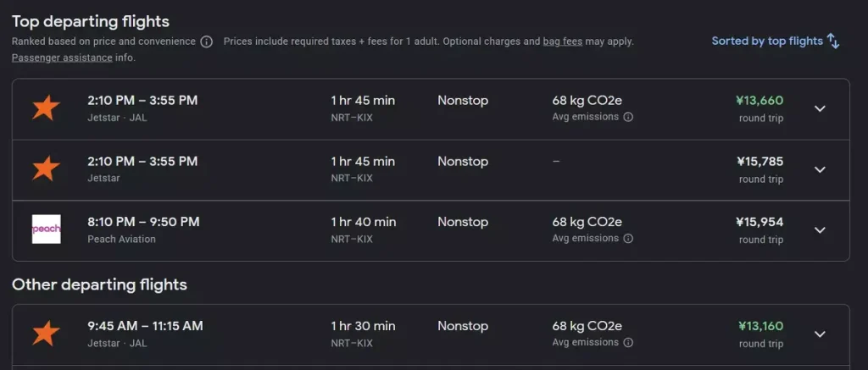Click the ¥13,660 round trip price
Viewport: 868px width, 370px height.
[x=759, y=101]
